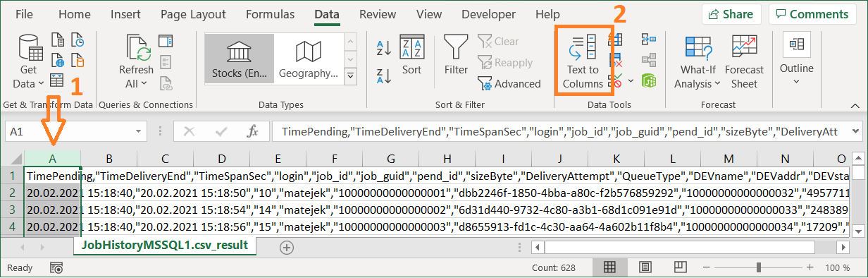Expand the formula bar

coord(855,131)
